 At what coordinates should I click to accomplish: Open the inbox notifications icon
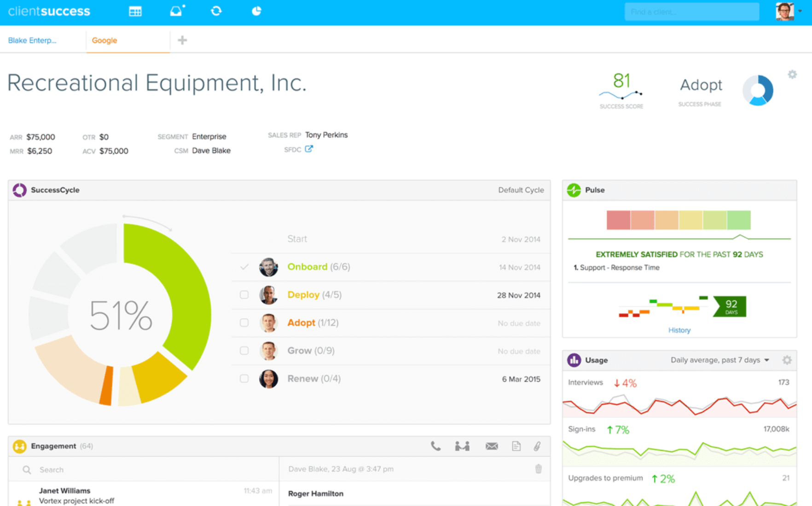point(177,11)
